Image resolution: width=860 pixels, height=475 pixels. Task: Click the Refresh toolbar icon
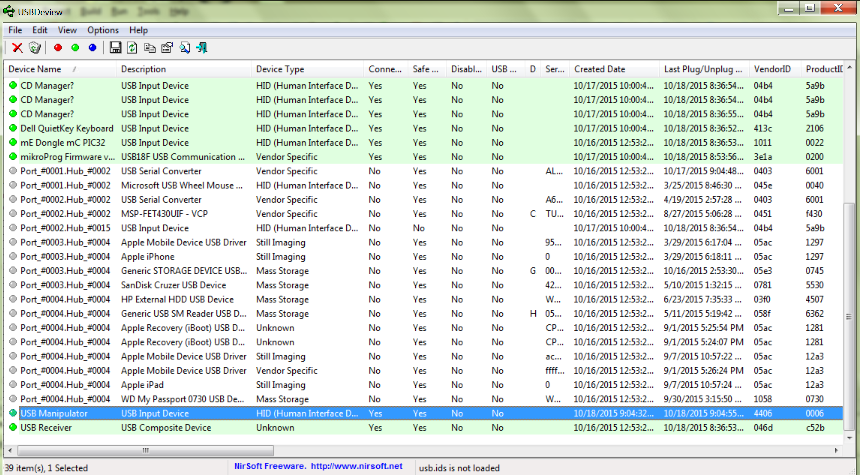click(x=132, y=48)
